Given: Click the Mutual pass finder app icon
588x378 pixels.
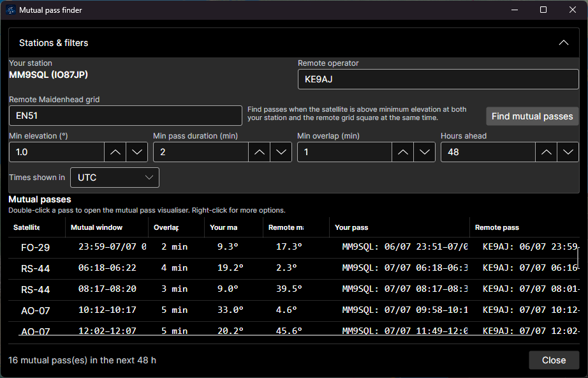Looking at the screenshot, I should (11, 10).
